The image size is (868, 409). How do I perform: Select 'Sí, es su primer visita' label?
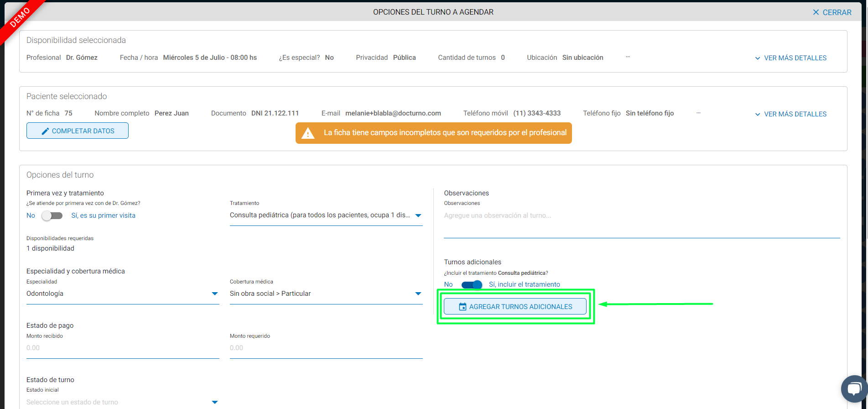[103, 215]
